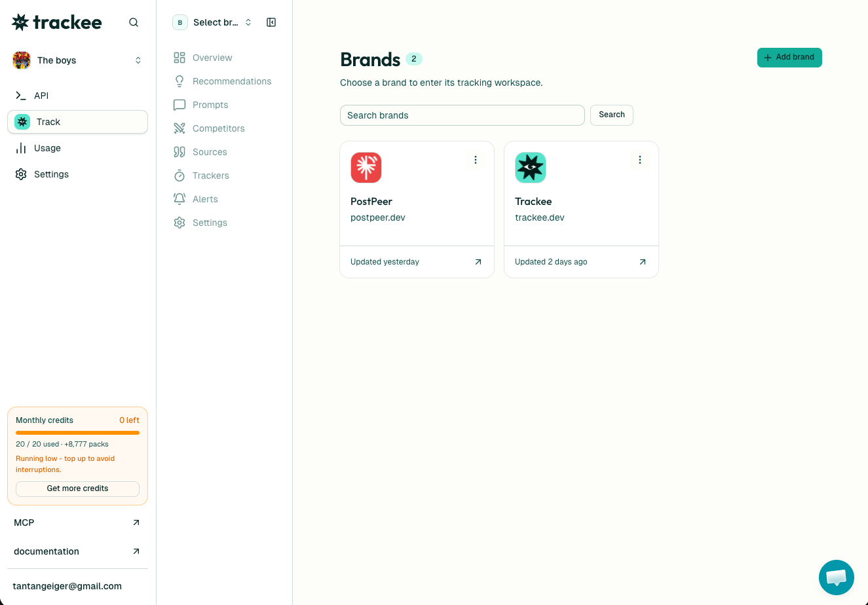Select Track in the sidebar
Screen dimensions: 868x605
click(77, 122)
